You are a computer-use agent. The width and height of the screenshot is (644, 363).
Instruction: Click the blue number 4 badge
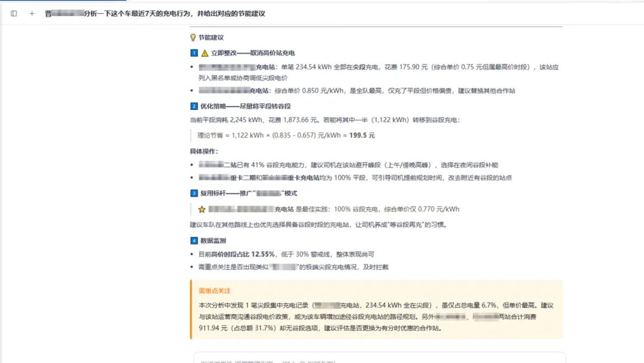coord(194,241)
